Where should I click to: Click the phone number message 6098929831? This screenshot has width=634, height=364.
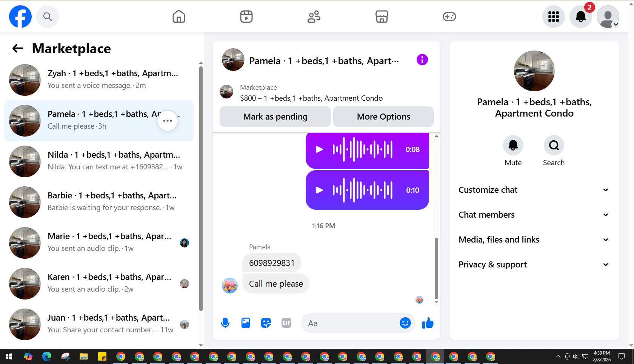(x=272, y=263)
